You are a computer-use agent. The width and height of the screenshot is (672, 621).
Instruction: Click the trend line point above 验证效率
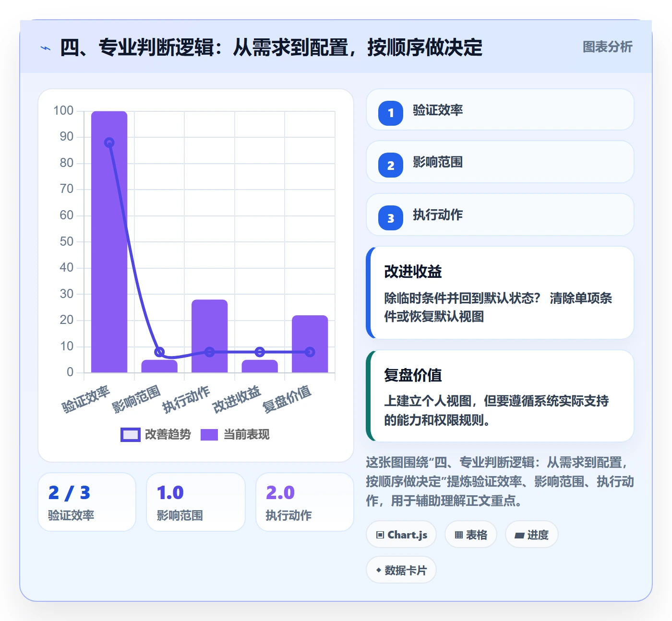(109, 143)
